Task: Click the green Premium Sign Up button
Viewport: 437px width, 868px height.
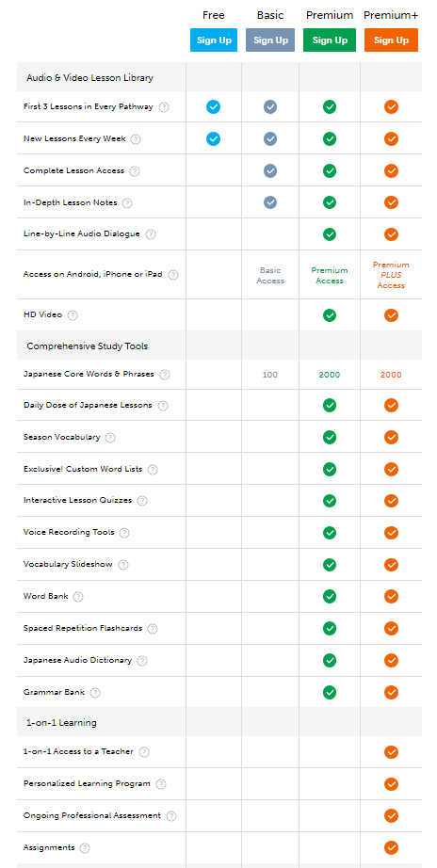Action: pyautogui.click(x=330, y=40)
